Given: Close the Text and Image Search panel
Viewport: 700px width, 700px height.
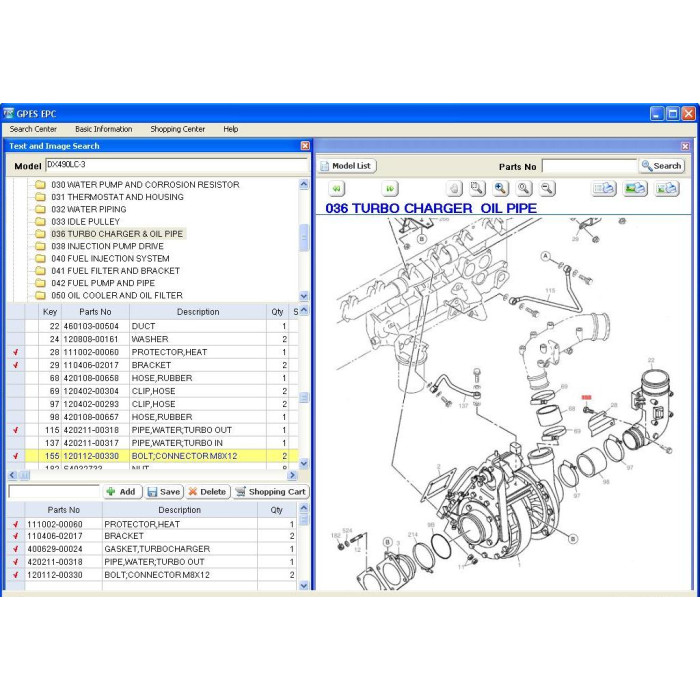Looking at the screenshot, I should pos(305,146).
